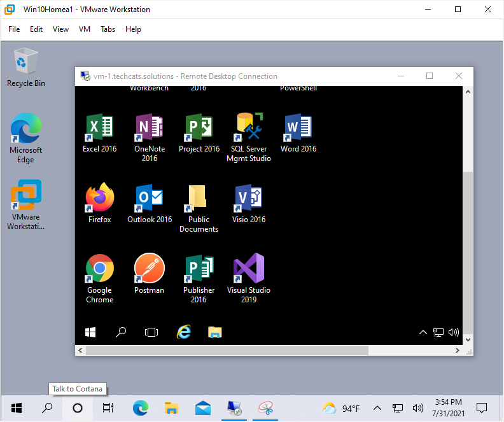
Task: Click the Cortana circle button
Action: click(78, 408)
